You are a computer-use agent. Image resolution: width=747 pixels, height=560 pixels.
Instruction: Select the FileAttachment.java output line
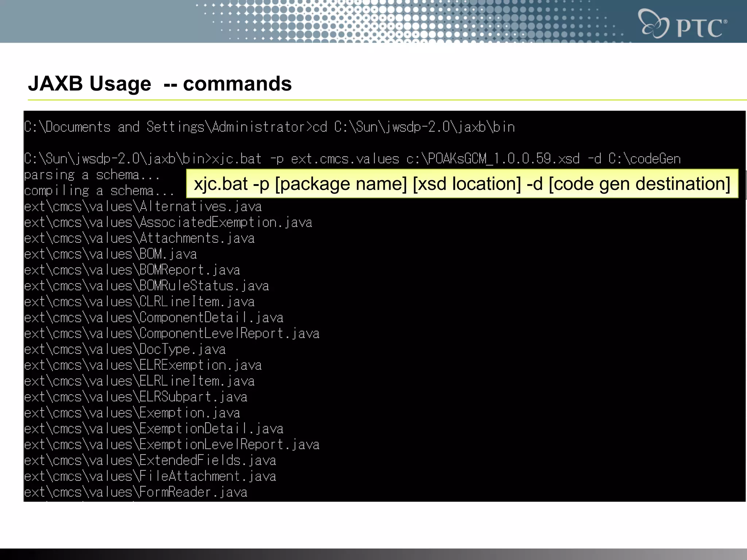(x=150, y=476)
